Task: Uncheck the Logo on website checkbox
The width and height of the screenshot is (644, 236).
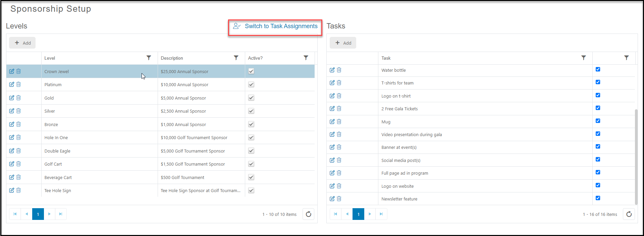Action: pos(598,185)
